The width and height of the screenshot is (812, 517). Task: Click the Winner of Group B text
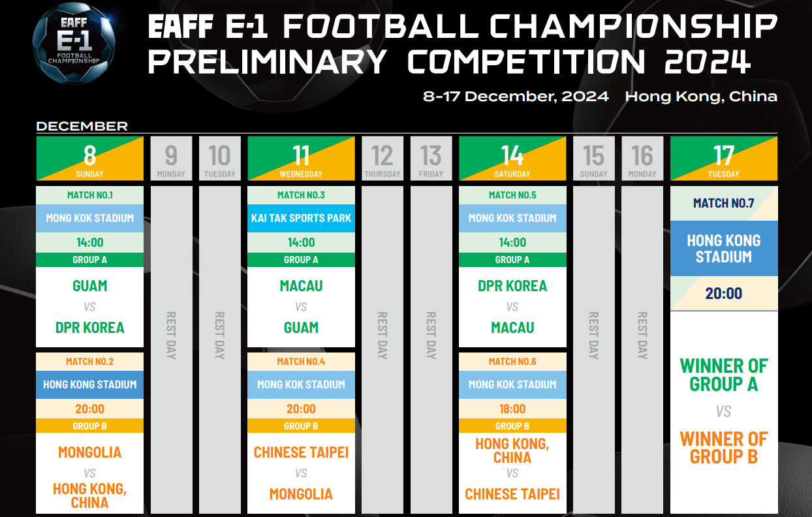(x=724, y=448)
